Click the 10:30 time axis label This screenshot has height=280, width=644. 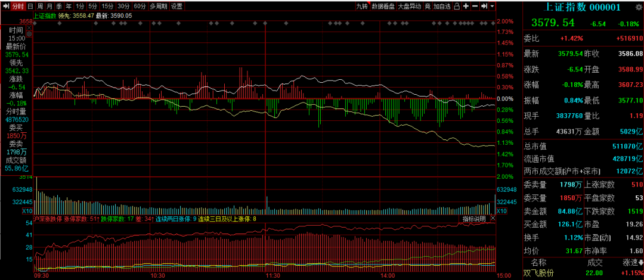click(157, 276)
